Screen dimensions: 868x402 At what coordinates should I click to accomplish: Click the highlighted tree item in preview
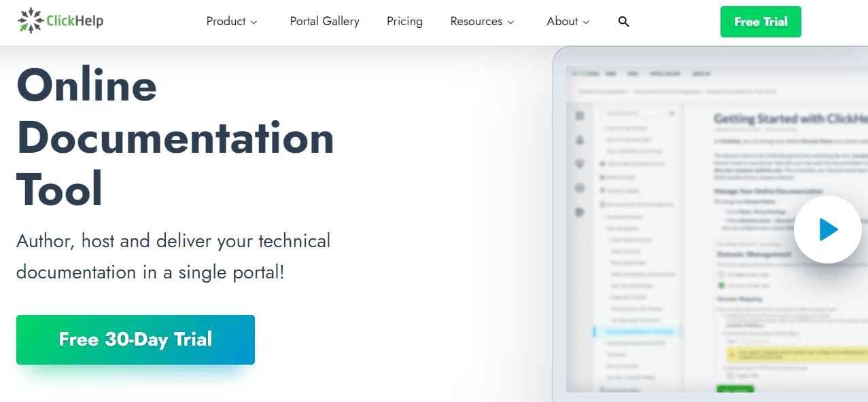pos(639,331)
